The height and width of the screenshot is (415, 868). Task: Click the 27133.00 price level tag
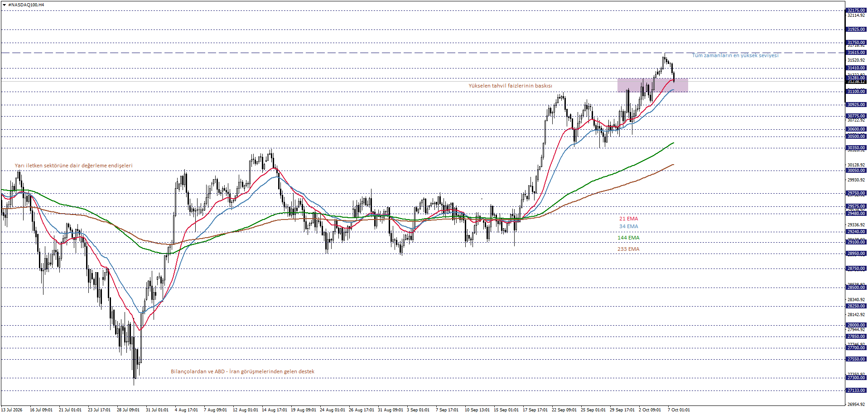[x=856, y=391]
